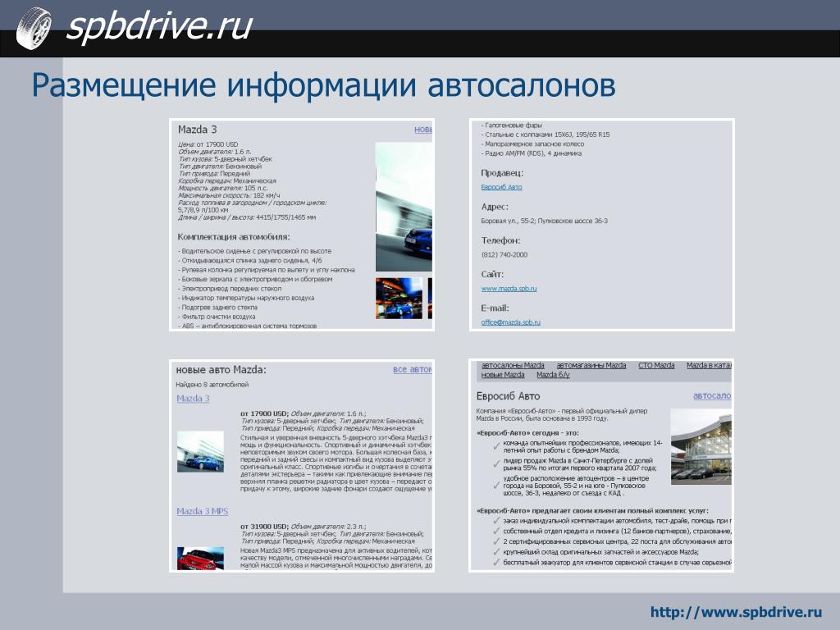Image resolution: width=840 pixels, height=630 pixels.
Task: Select the 'автомагазины Mazda' menu link
Action: (591, 365)
